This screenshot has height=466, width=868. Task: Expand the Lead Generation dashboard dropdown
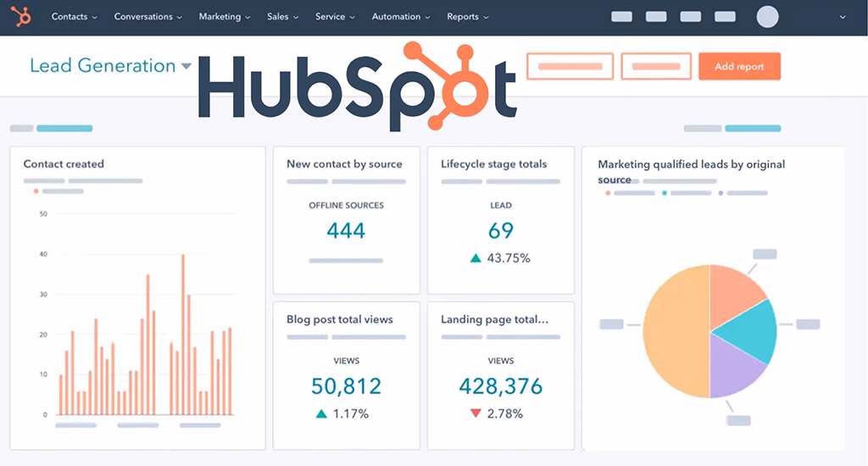point(186,66)
